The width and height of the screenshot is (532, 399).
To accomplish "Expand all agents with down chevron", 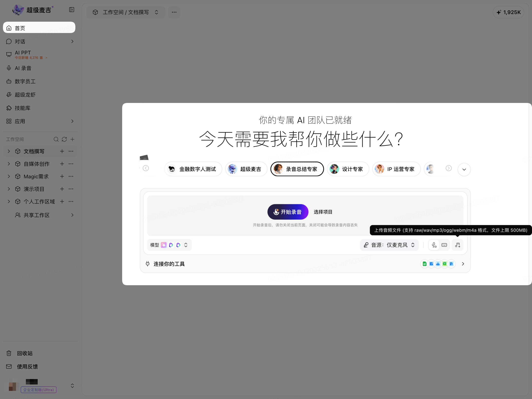I will (x=464, y=169).
